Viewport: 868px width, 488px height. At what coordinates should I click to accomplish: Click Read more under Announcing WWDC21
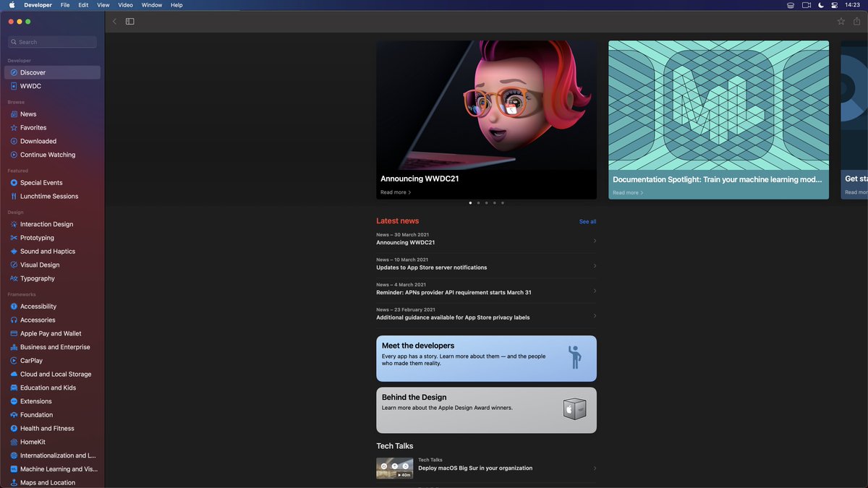pyautogui.click(x=396, y=192)
